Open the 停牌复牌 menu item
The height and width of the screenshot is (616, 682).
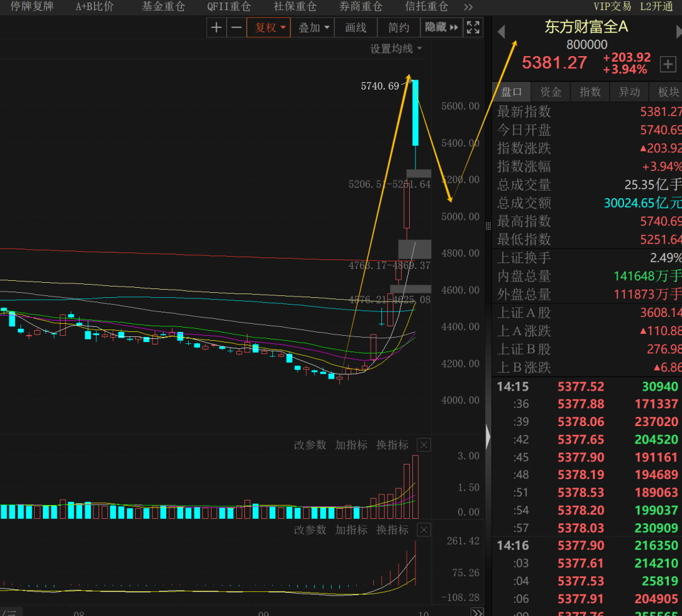pyautogui.click(x=32, y=6)
